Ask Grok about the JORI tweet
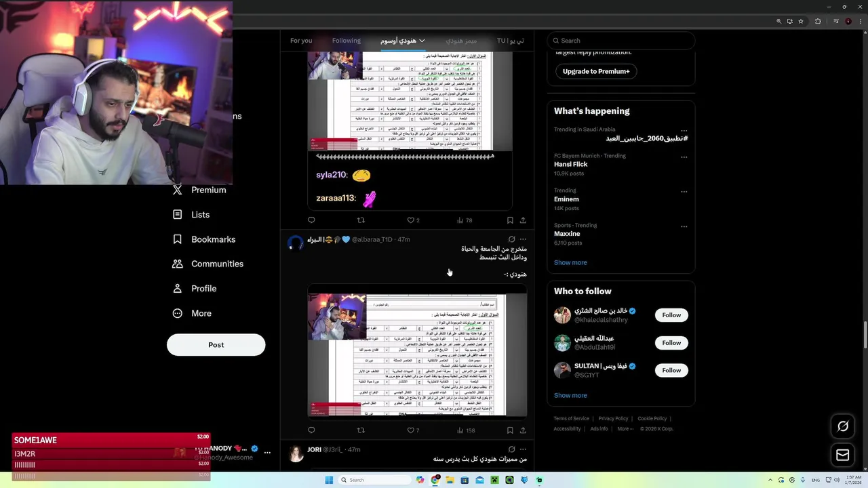This screenshot has width=868, height=488. 512,449
